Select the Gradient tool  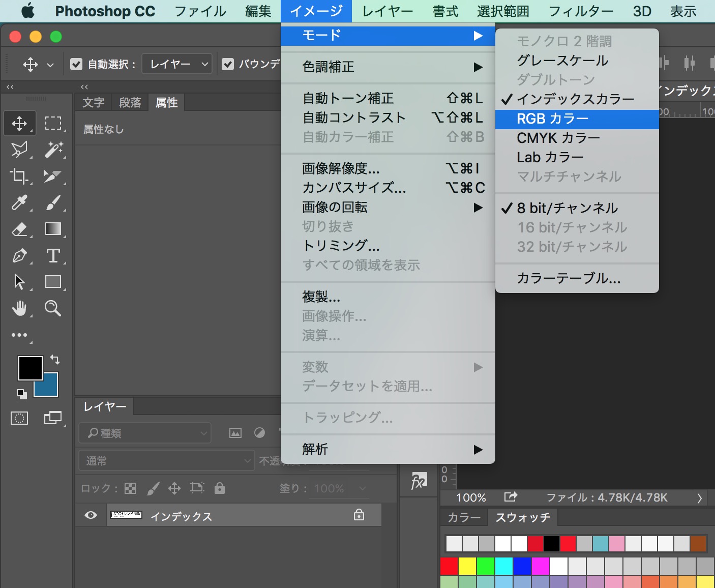(x=53, y=229)
